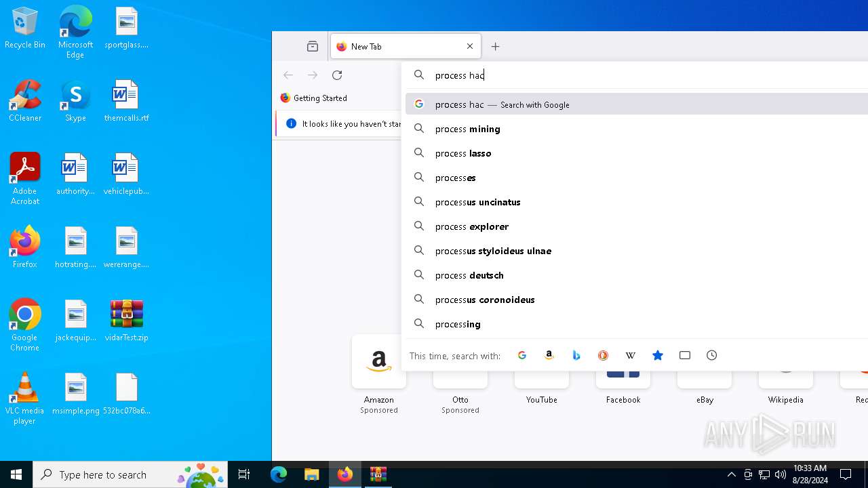Open Firefox desktop shortcut
Image resolution: width=868 pixels, height=488 pixels.
25,248
